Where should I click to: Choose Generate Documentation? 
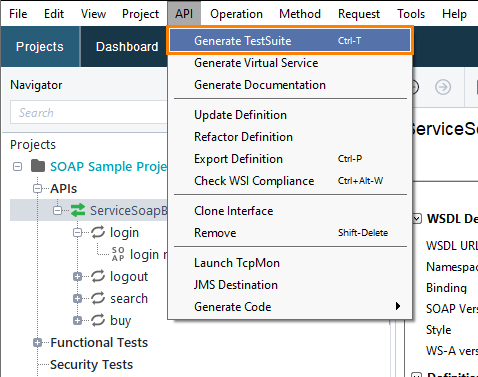coord(290,85)
